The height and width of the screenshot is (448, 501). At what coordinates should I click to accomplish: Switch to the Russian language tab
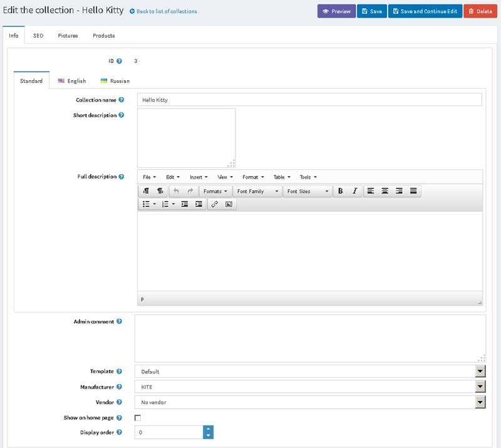click(115, 81)
